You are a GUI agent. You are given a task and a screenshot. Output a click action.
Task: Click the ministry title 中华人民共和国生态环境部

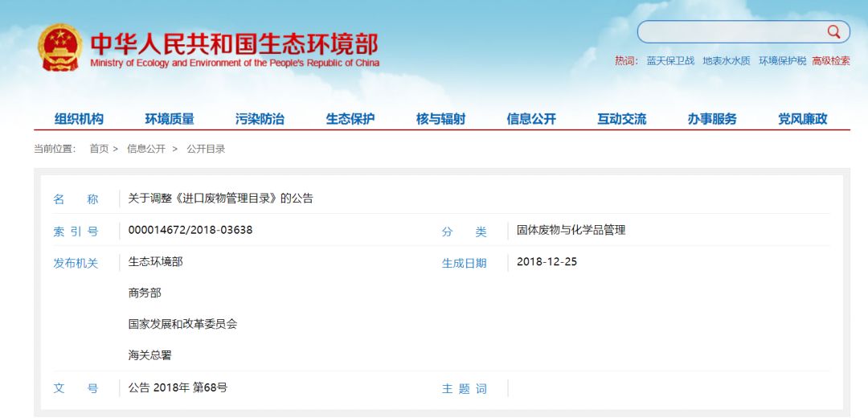click(x=234, y=43)
